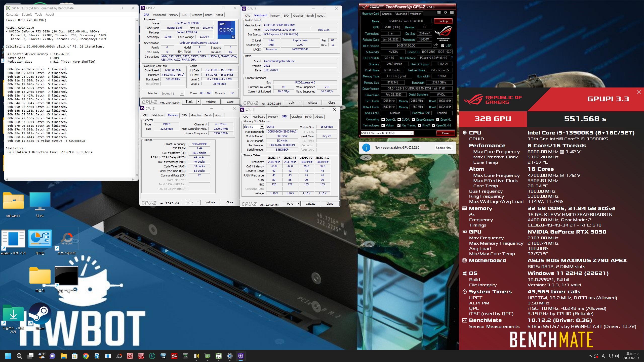Expand Tools arrow in CPU-Z CPU window
Viewport: 644px width, 362px height.
[x=199, y=102]
